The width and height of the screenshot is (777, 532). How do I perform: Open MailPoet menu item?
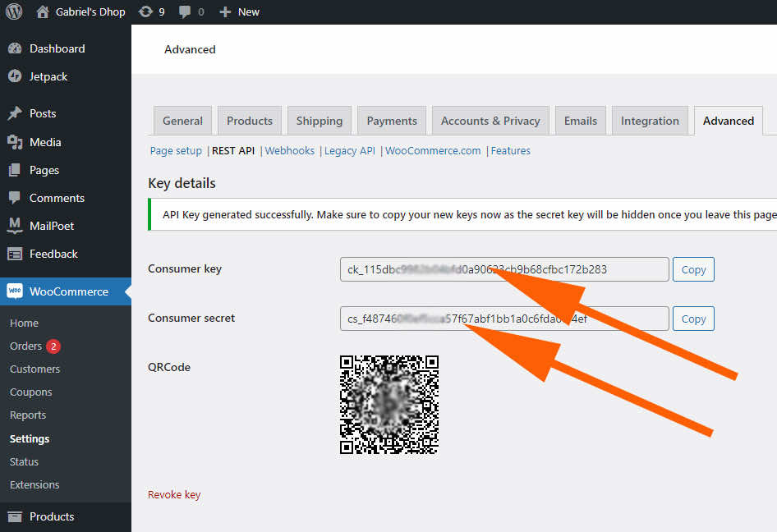[52, 226]
